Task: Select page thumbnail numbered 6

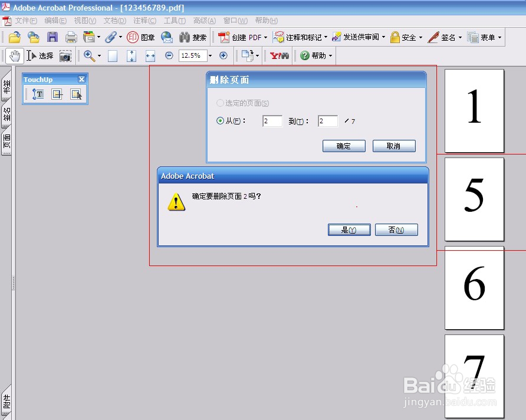Action: pos(474,288)
